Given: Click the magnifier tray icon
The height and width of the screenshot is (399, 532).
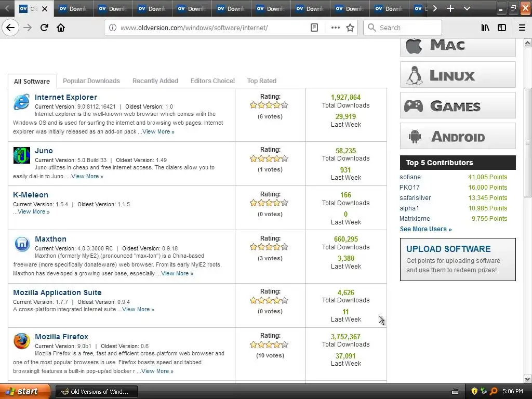Looking at the screenshot, I should coord(494,392).
